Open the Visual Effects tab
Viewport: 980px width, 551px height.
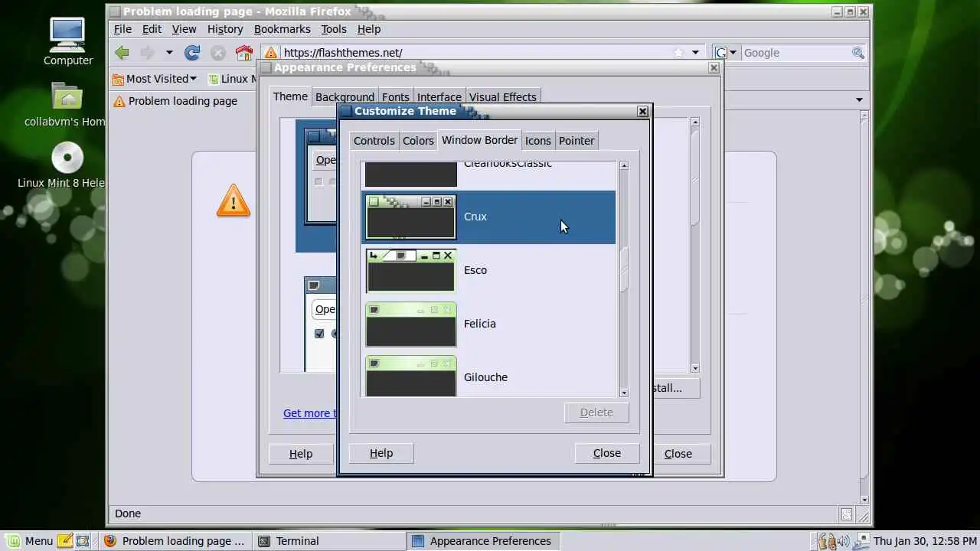click(x=502, y=97)
